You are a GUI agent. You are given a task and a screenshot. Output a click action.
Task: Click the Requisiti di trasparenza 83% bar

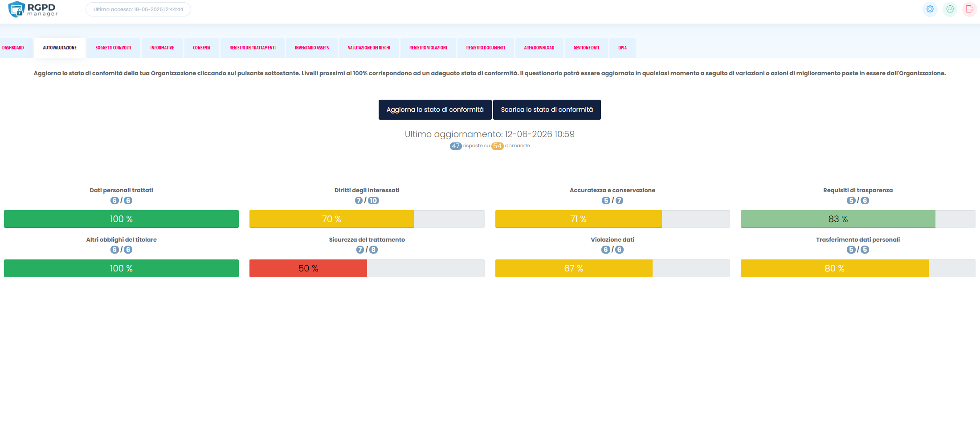(x=857, y=219)
